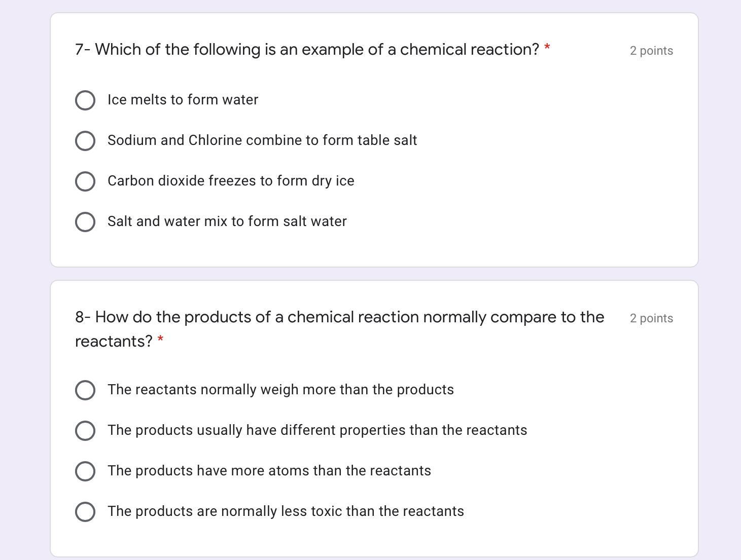Choose the 'different properties than the reactants' radio button
Screen dimensions: 741x560
[85, 431]
